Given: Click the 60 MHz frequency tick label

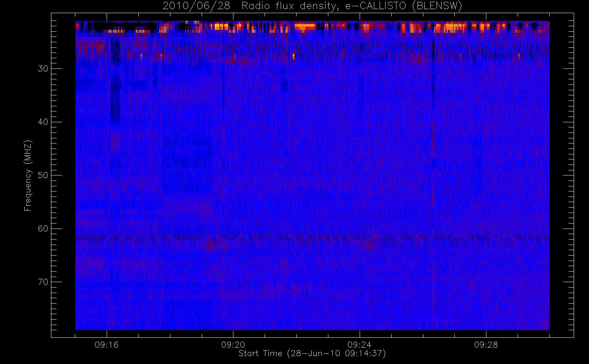Looking at the screenshot, I should coord(43,229).
